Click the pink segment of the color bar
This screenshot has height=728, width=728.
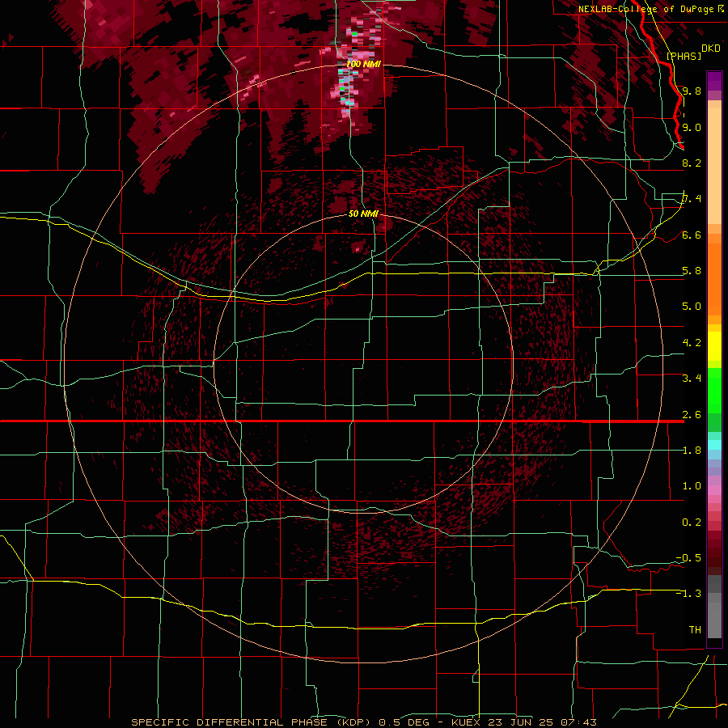[x=714, y=490]
